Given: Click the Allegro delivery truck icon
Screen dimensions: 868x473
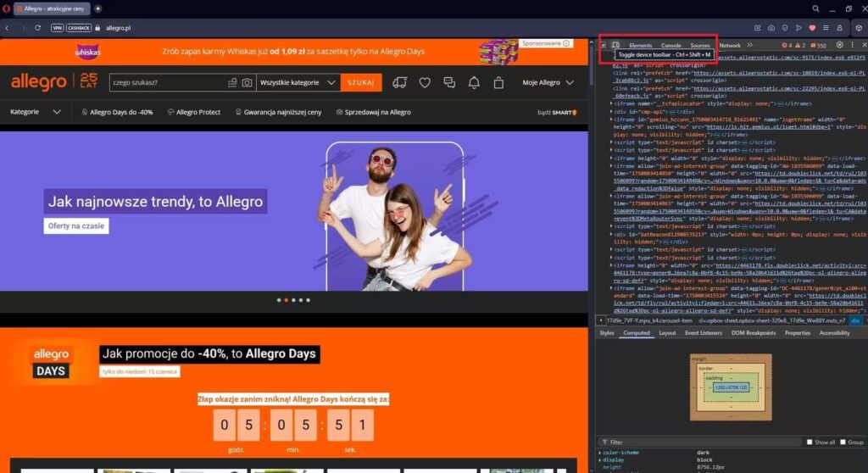Looking at the screenshot, I should [x=400, y=82].
